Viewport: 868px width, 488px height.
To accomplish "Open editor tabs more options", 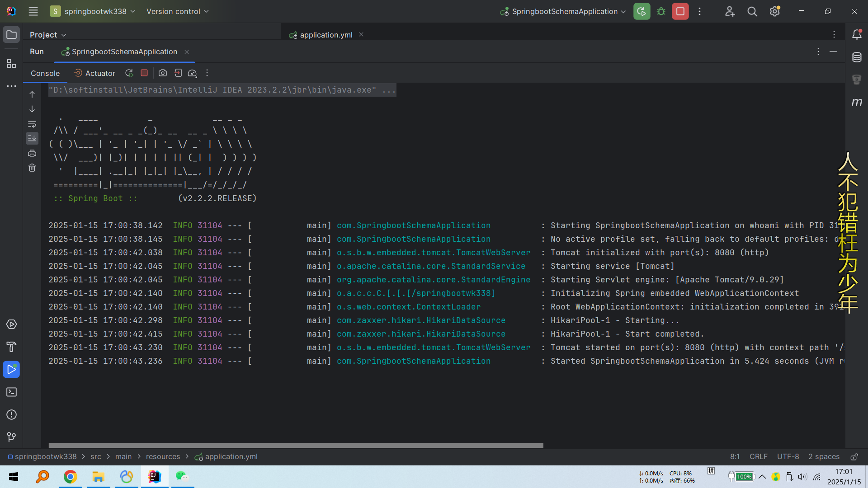I will point(834,35).
